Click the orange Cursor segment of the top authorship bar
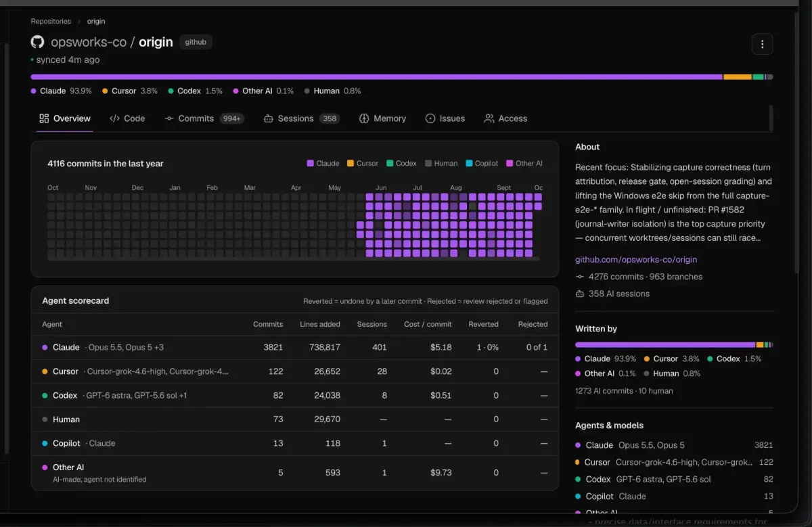The image size is (812, 527). pos(738,77)
